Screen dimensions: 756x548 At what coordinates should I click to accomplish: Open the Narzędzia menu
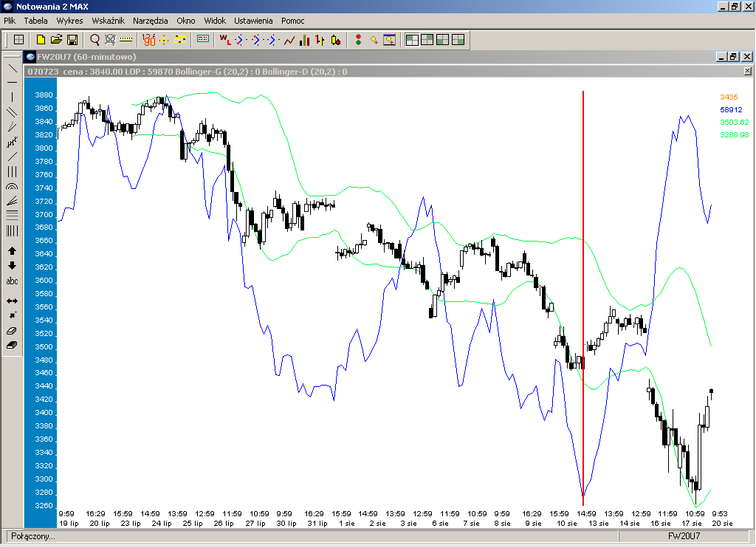pos(151,21)
